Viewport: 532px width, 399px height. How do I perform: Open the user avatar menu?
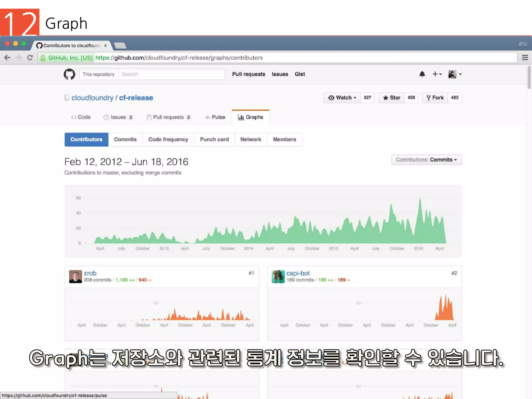pos(455,74)
